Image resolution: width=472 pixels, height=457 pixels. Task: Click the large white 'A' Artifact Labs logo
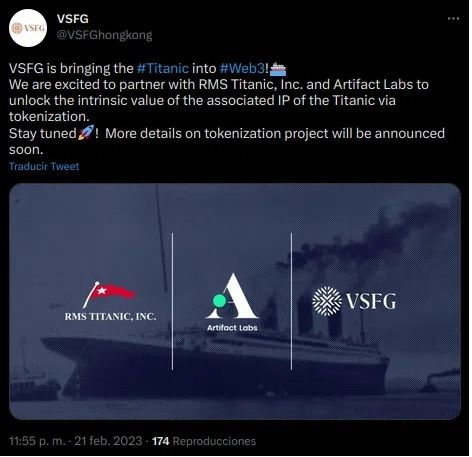232,296
